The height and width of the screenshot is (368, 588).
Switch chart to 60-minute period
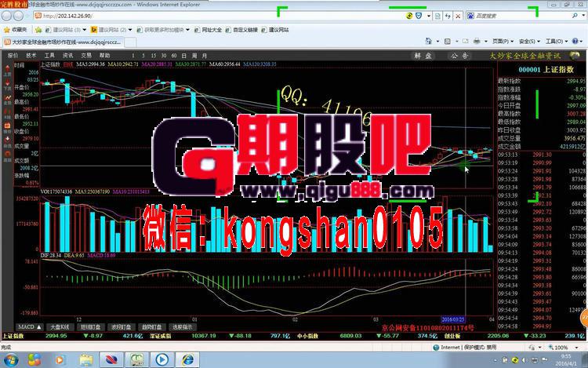coord(174,56)
